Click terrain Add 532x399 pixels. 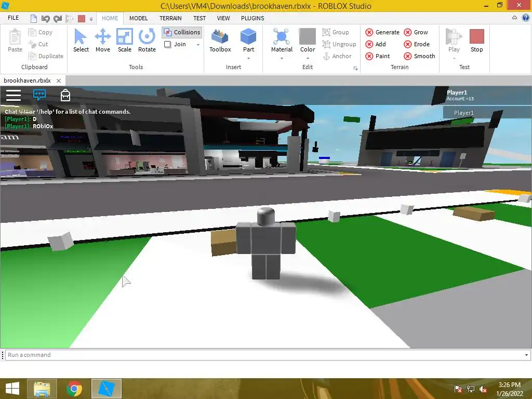click(376, 44)
